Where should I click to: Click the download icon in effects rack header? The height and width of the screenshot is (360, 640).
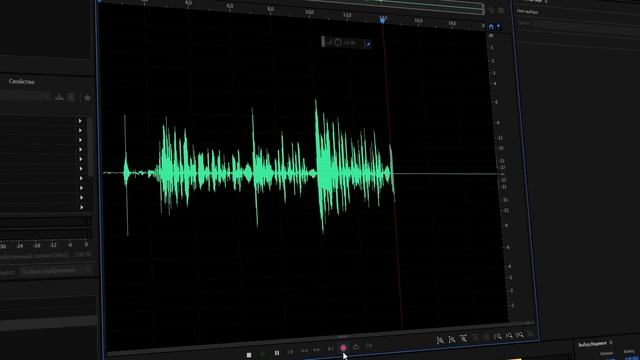tap(59, 97)
